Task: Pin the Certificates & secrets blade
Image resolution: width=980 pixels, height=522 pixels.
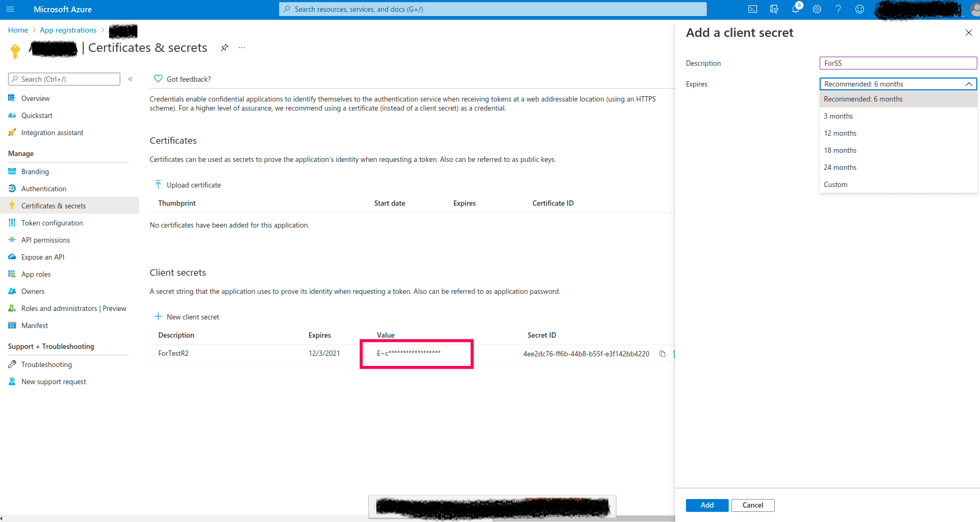Action: (225, 48)
